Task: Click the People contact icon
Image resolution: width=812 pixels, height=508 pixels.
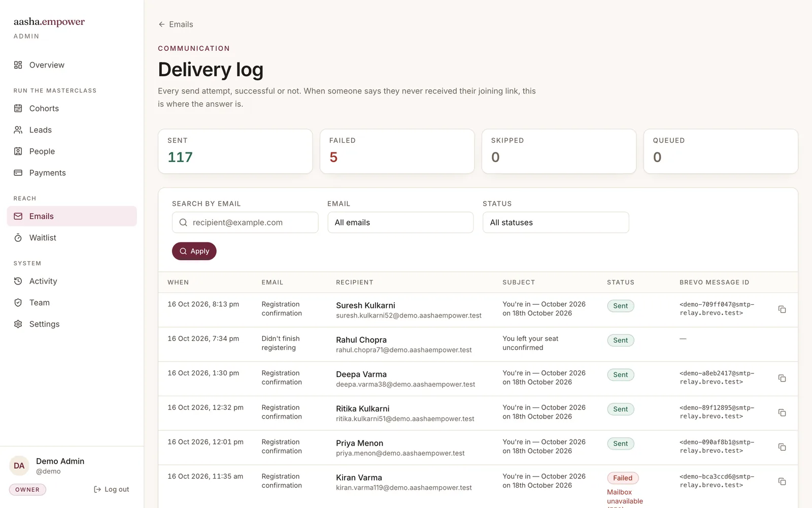Action: (x=18, y=151)
